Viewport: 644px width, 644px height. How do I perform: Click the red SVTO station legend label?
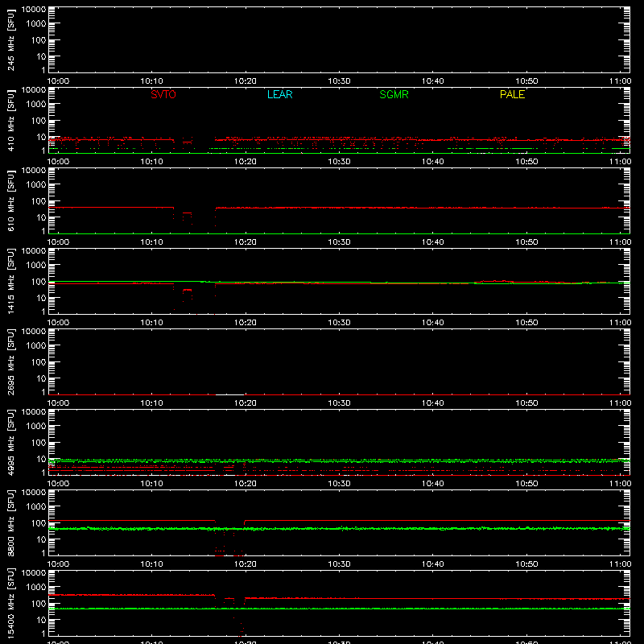163,94
